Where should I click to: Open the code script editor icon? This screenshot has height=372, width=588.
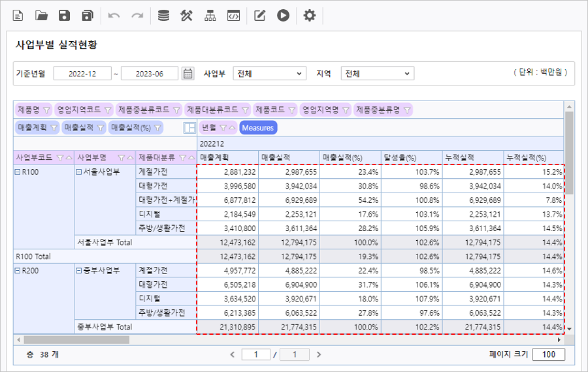tap(233, 16)
